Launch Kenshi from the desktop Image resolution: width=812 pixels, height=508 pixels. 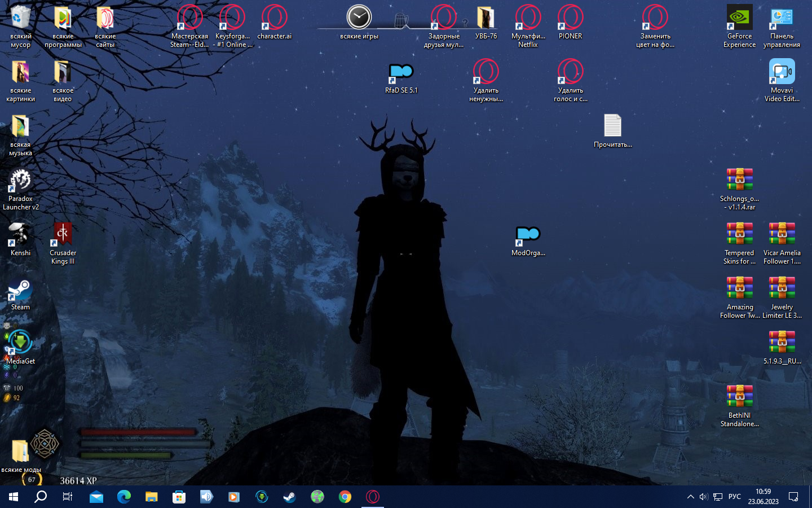click(20, 239)
